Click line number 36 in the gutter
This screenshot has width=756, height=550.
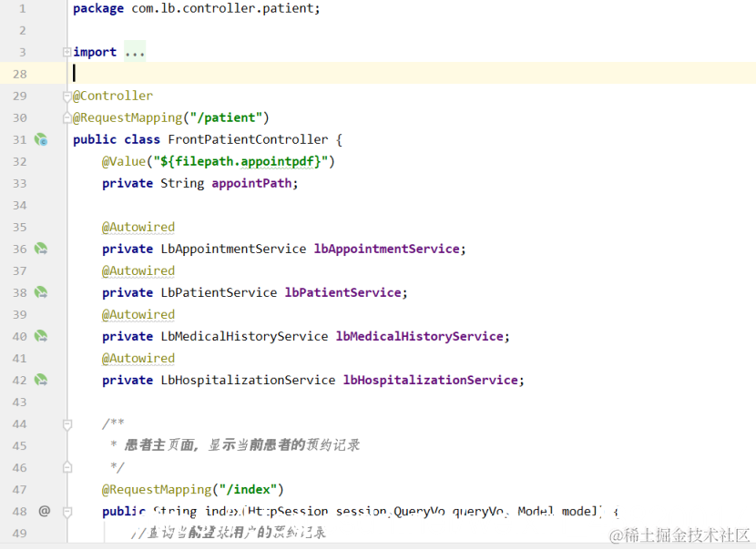(20, 250)
